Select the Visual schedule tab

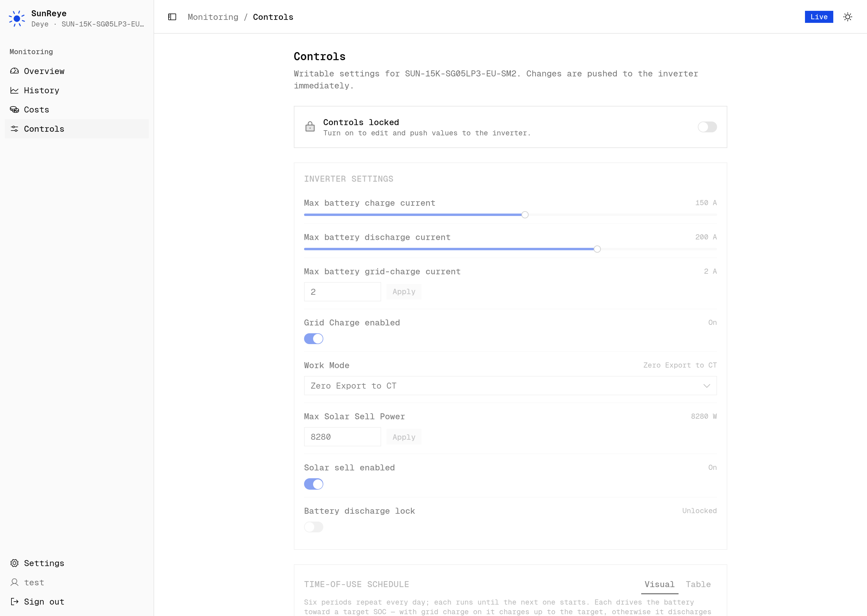(x=659, y=584)
